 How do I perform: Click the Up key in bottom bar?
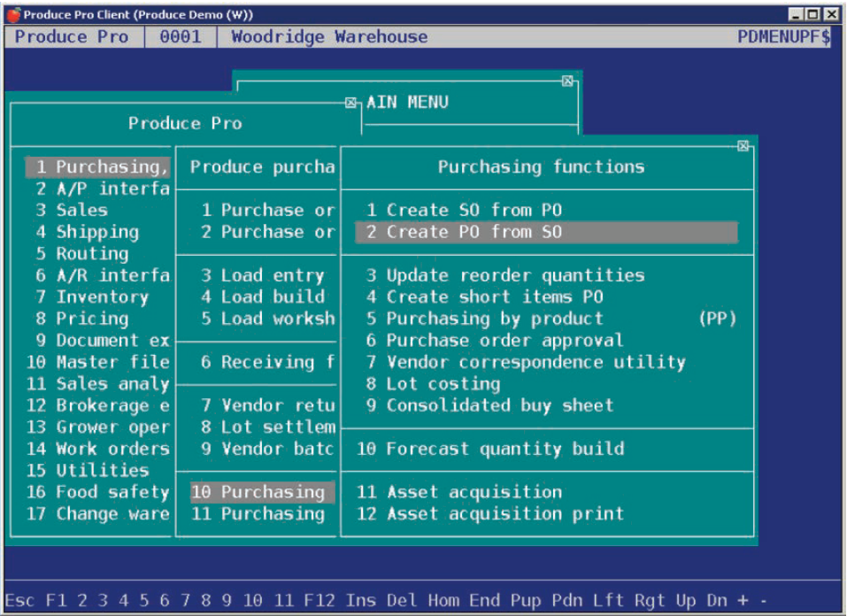686,600
